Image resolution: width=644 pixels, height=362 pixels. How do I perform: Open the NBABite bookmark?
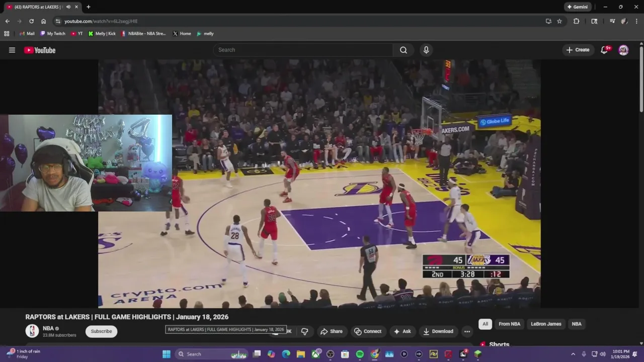[143, 34]
